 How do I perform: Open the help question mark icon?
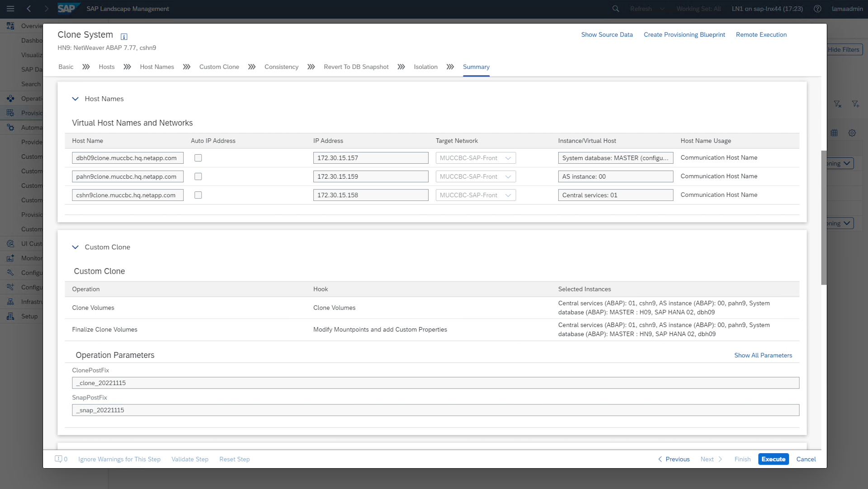[x=817, y=9]
